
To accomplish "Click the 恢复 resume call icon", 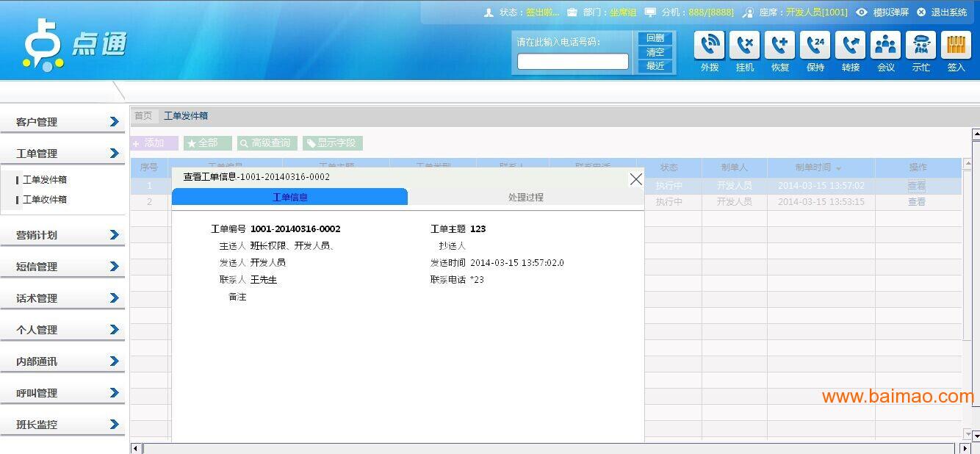I will 780,46.
